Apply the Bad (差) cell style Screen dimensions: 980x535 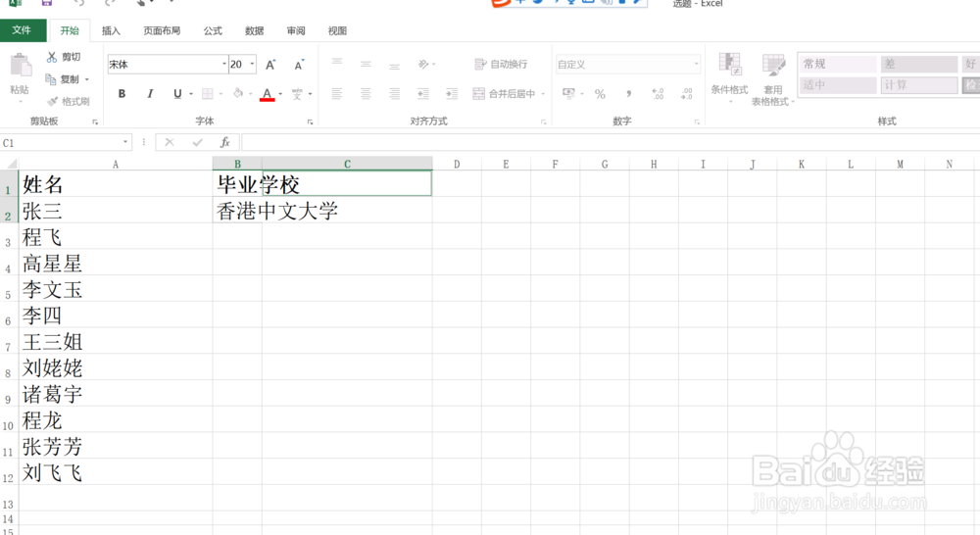[919, 64]
